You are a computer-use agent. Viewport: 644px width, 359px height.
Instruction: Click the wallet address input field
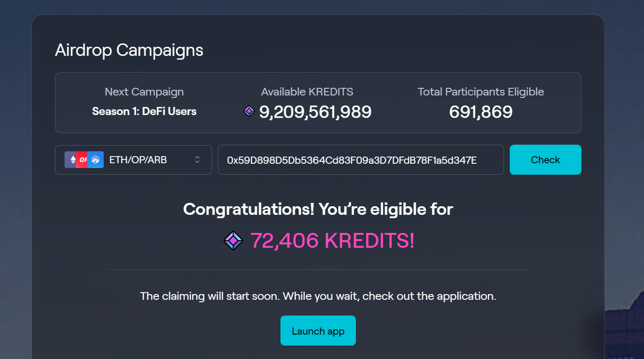point(361,160)
